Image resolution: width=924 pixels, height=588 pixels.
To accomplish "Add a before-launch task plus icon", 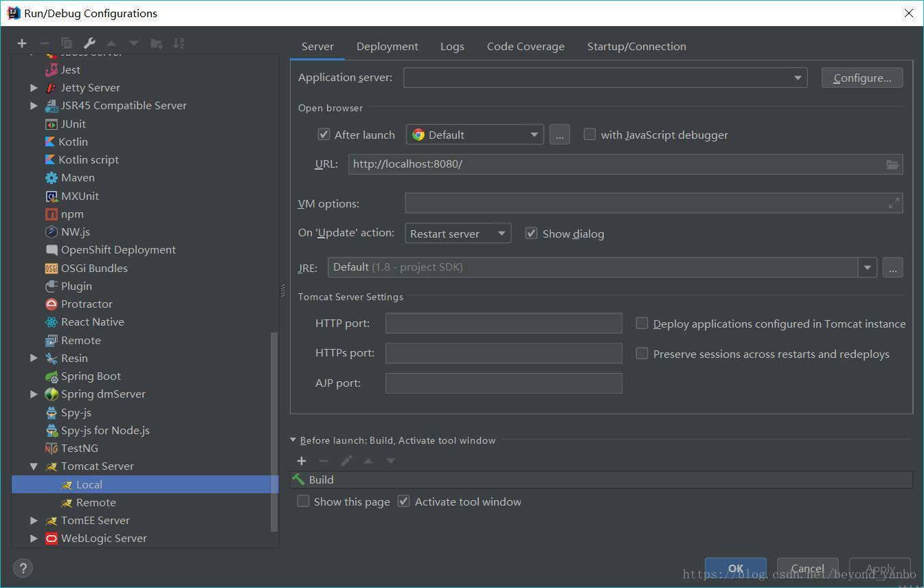I will tap(302, 461).
